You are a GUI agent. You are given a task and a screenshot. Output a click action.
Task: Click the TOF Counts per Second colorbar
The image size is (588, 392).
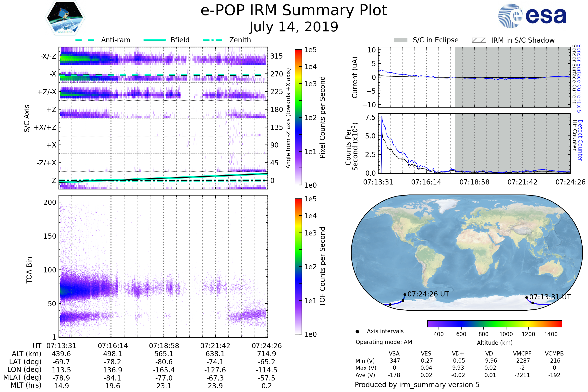pos(298,266)
